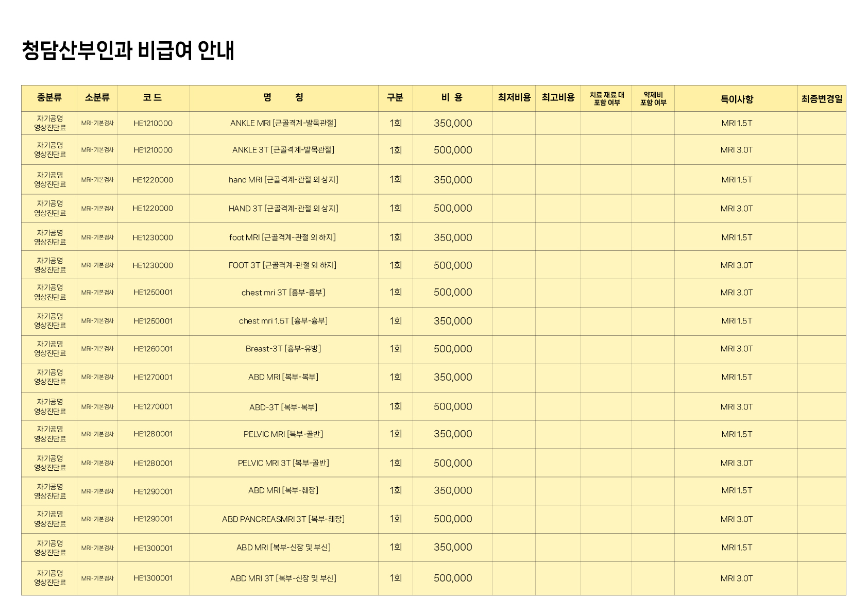Click ABD MRI [복부-신장 및 부신] cell

tap(283, 548)
